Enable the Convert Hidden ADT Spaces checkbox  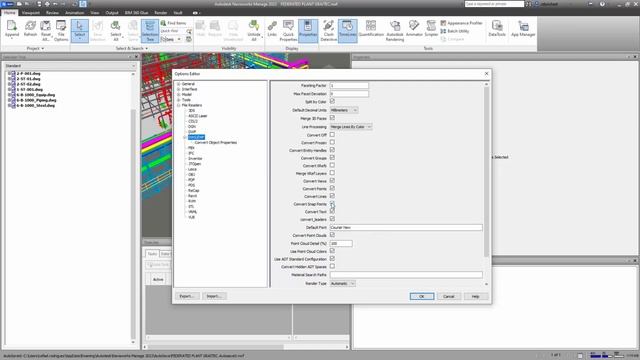click(x=332, y=266)
